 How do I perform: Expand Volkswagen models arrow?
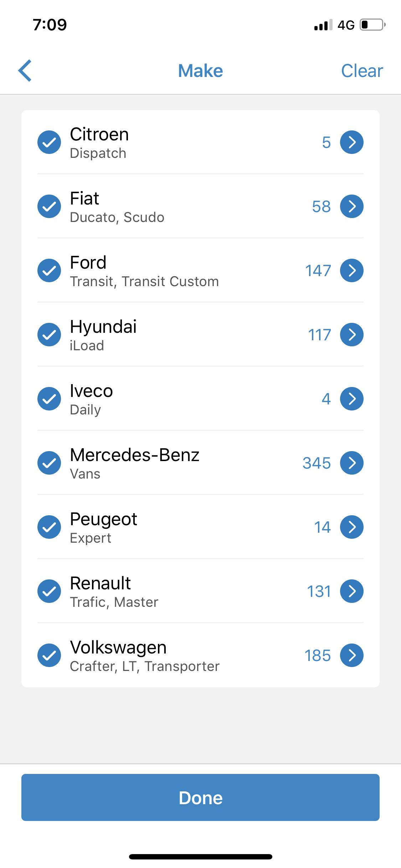[x=351, y=655]
